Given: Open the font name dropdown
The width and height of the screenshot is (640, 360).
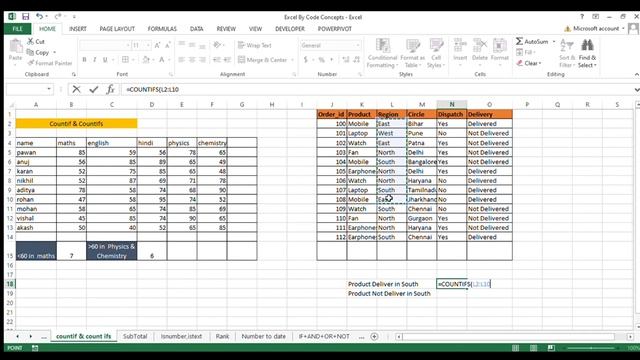Looking at the screenshot, I should 128,45.
